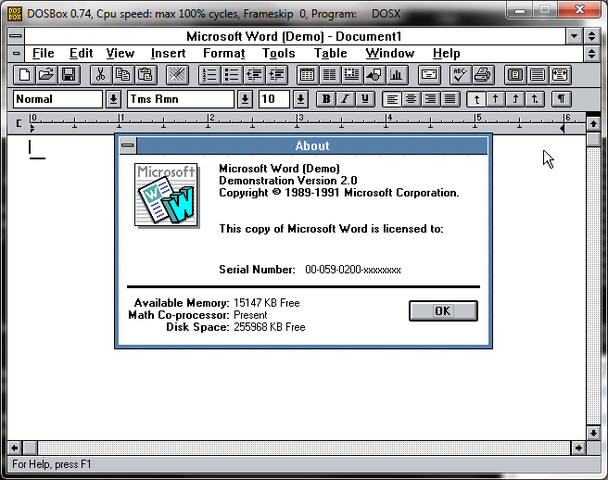This screenshot has width=608, height=480.
Task: Open the Window menu
Action: pyautogui.click(x=390, y=53)
